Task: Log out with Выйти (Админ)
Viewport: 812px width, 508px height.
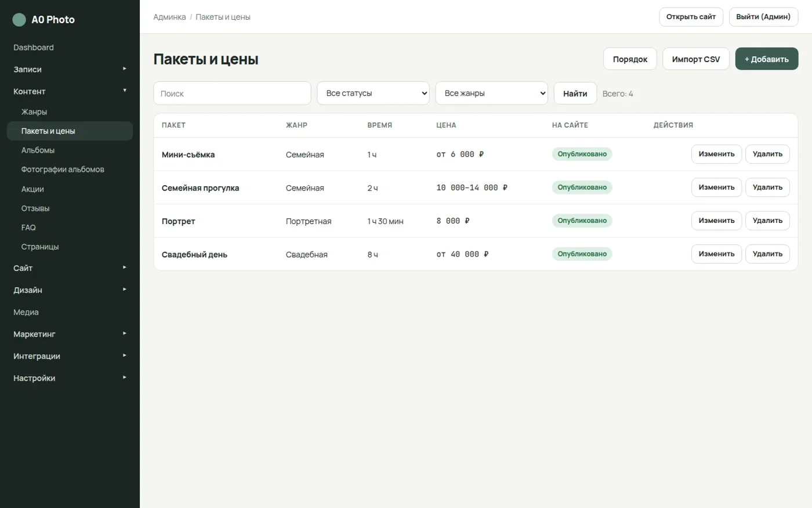Action: 763,17
